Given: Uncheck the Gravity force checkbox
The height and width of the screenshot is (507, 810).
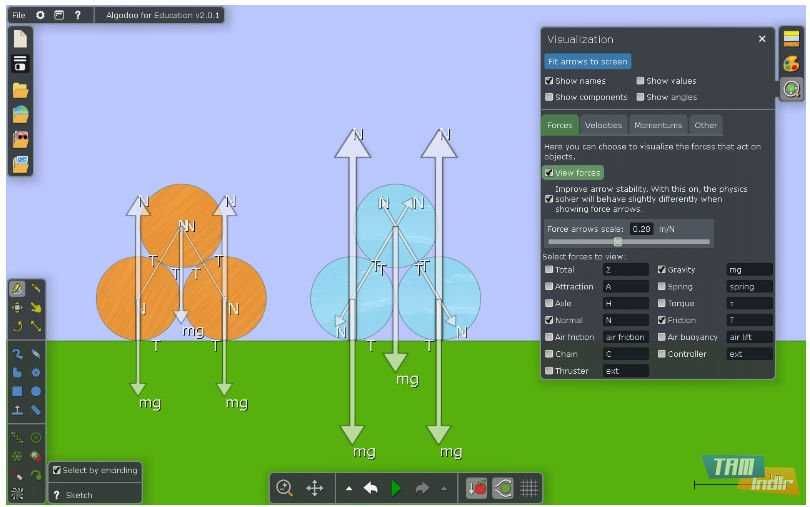Looking at the screenshot, I should [x=662, y=269].
